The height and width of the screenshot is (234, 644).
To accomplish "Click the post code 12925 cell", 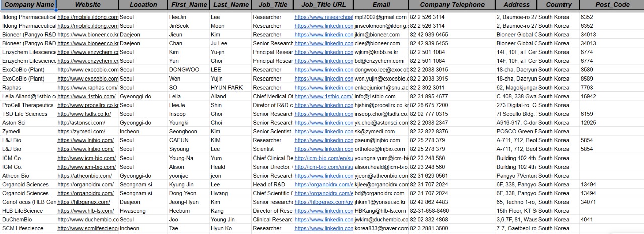I will (612, 123).
